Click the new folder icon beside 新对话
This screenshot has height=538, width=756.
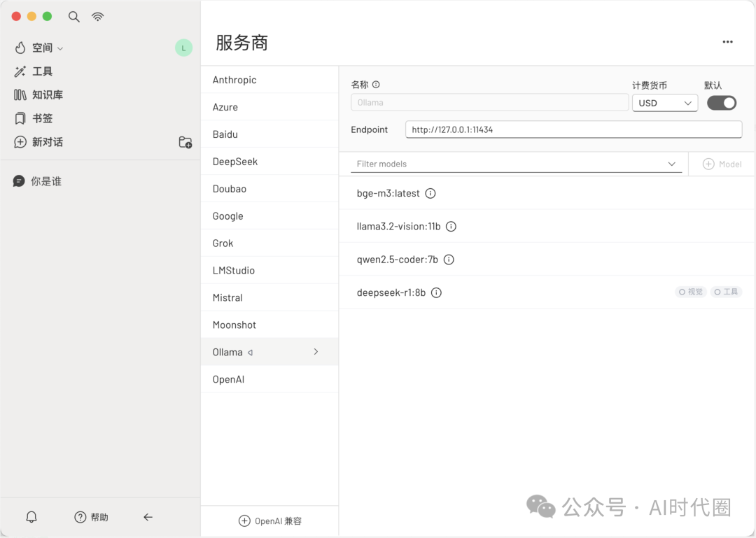click(185, 142)
